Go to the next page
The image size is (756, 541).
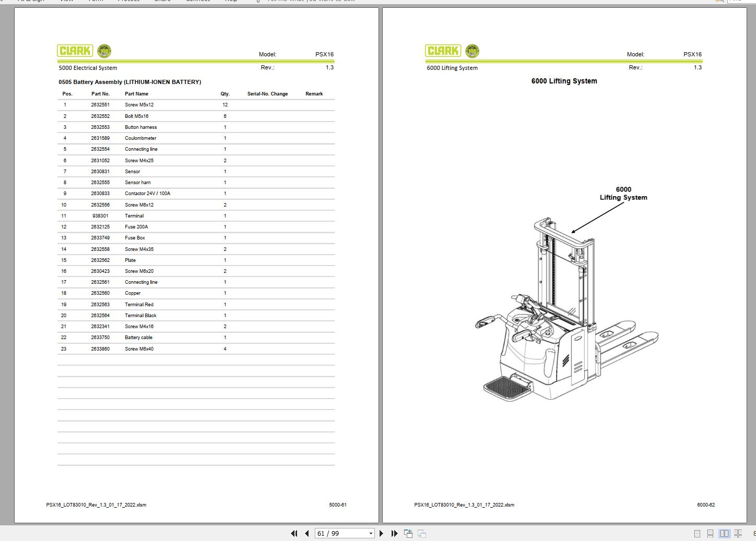coord(381,533)
